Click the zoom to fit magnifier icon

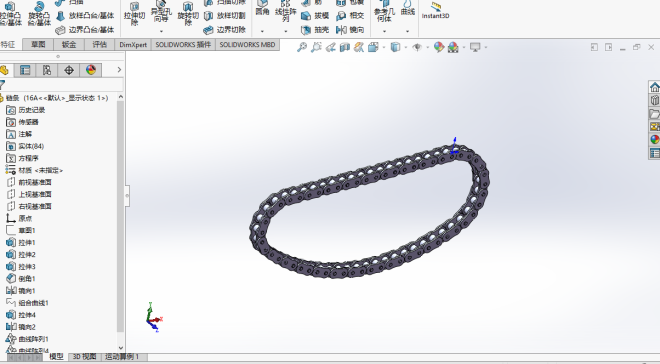pos(302,47)
